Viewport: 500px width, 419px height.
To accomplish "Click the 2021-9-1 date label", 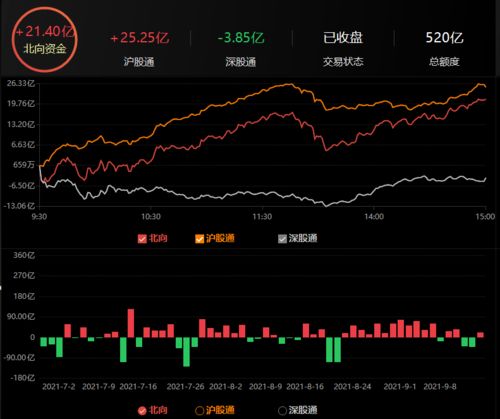I will (x=400, y=387).
